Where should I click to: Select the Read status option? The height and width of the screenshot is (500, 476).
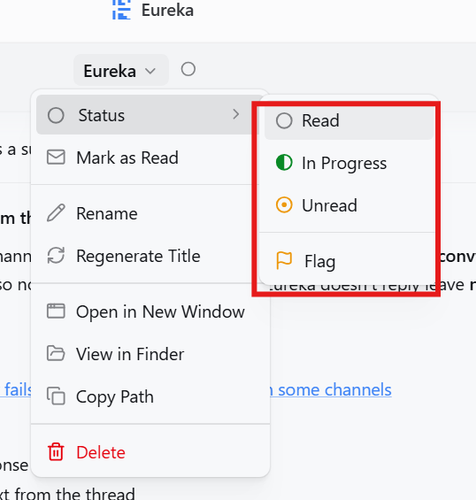pyautogui.click(x=349, y=121)
